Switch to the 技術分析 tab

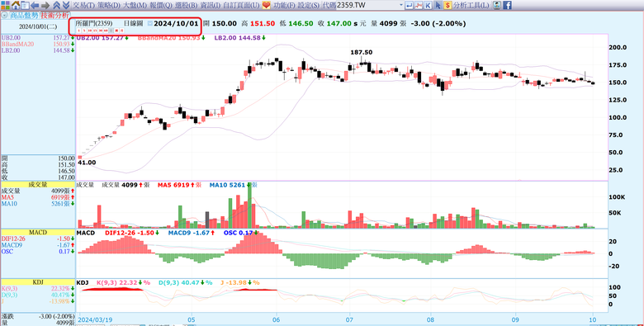point(54,15)
